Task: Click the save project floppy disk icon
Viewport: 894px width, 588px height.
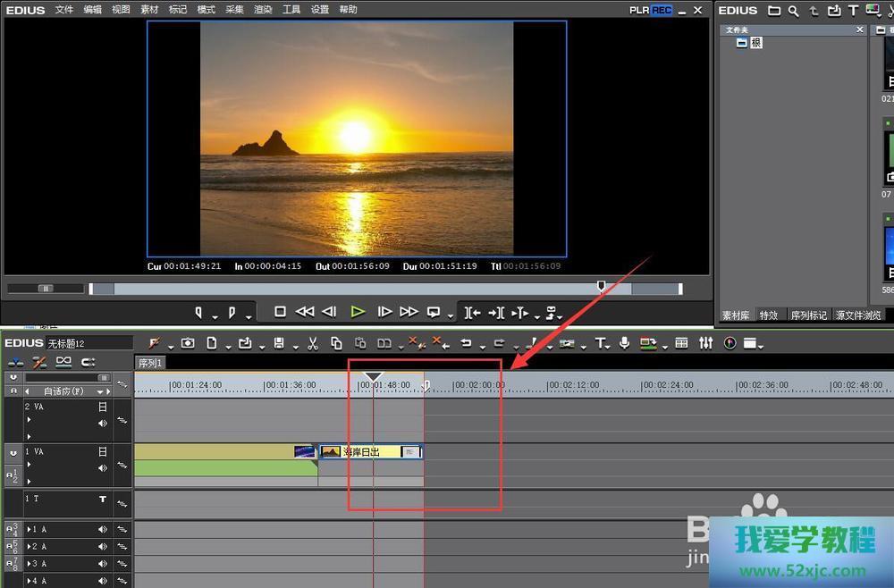Action: pyautogui.click(x=279, y=343)
